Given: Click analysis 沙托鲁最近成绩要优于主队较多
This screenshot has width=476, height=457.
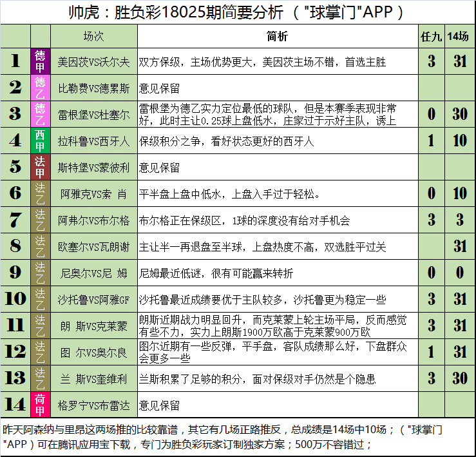Looking at the screenshot, I should [262, 300].
